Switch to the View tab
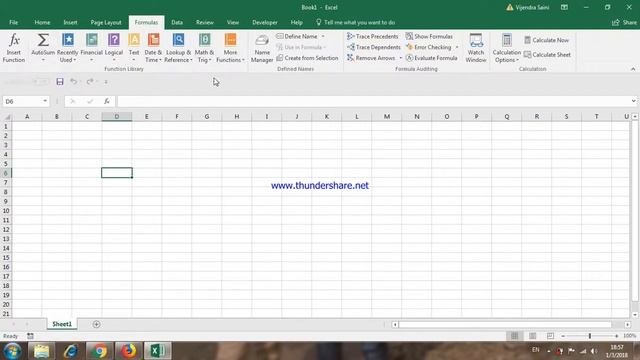 click(233, 22)
